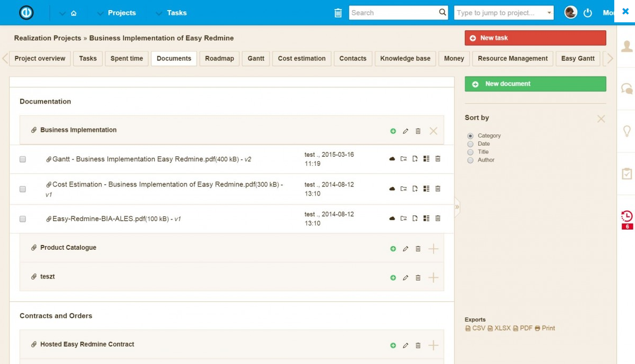Image resolution: width=635 pixels, height=364 pixels.
Task: Create a New task
Action: [536, 38]
